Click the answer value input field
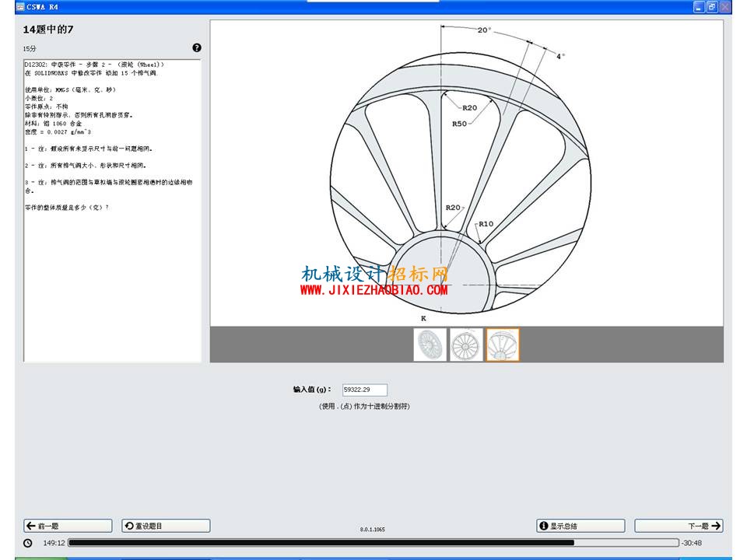The height and width of the screenshot is (560, 747). pos(364,390)
